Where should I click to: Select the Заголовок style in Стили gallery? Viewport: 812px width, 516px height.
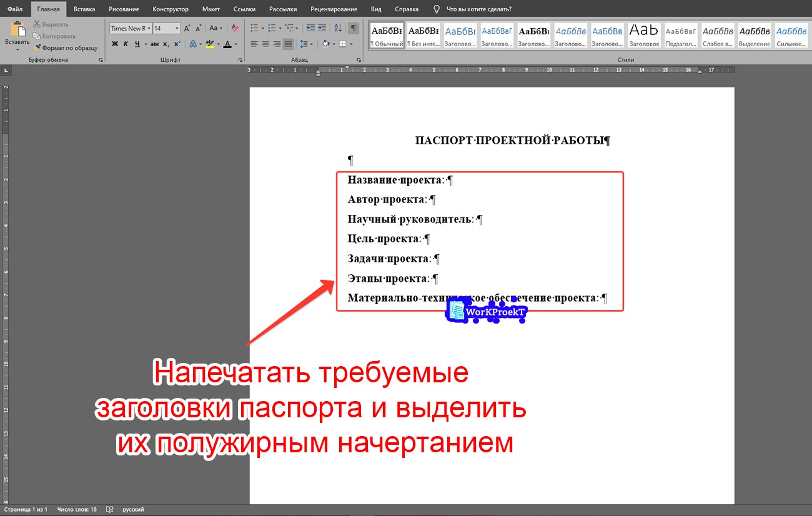tap(644, 34)
